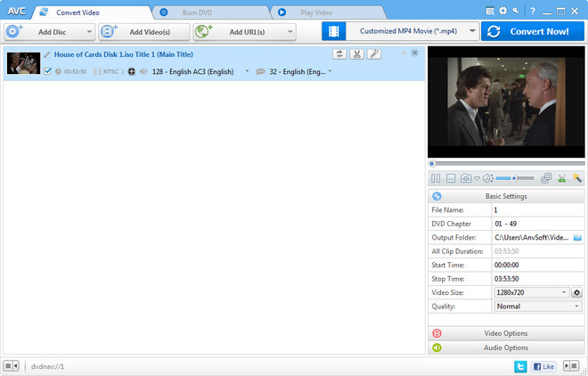Open output folder browse icon

(x=577, y=238)
